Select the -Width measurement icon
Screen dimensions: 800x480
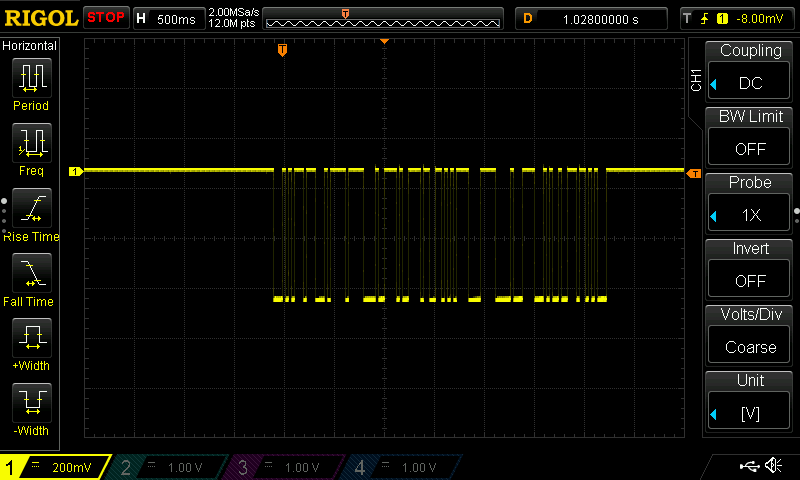(30, 408)
